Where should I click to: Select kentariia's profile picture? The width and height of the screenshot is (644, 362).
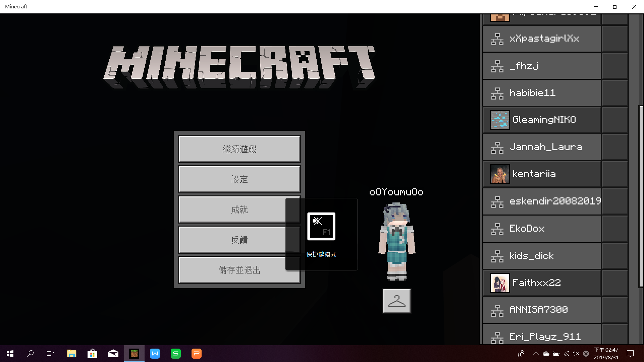pyautogui.click(x=500, y=174)
